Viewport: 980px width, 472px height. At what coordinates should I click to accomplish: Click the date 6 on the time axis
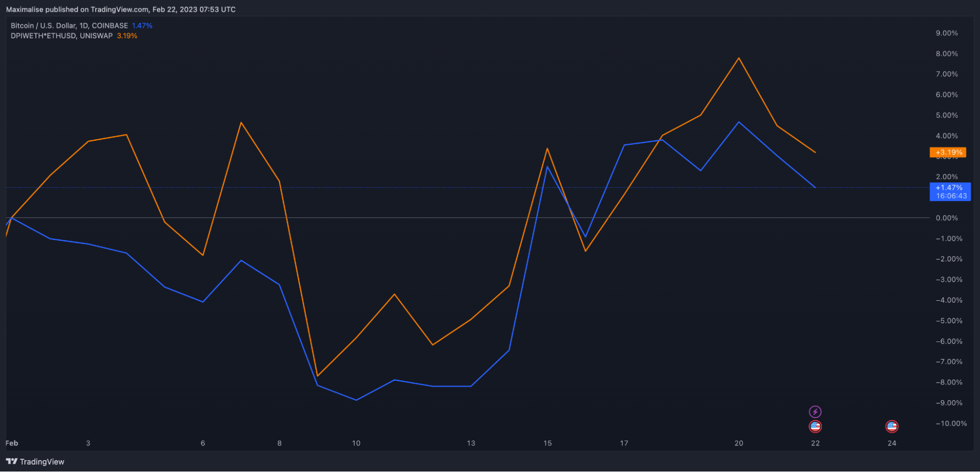point(203,443)
